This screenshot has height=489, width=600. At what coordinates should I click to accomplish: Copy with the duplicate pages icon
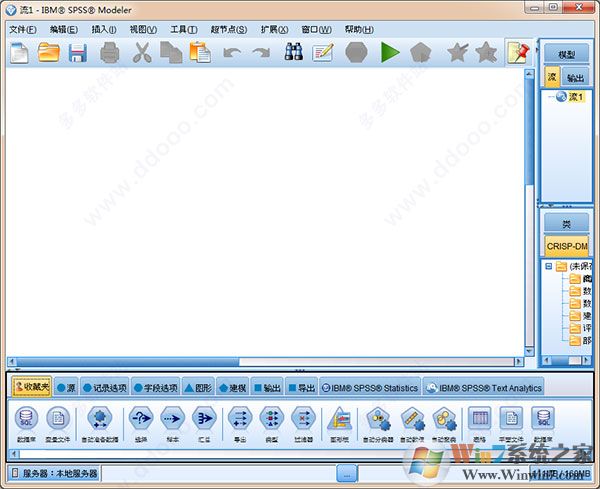[171, 53]
